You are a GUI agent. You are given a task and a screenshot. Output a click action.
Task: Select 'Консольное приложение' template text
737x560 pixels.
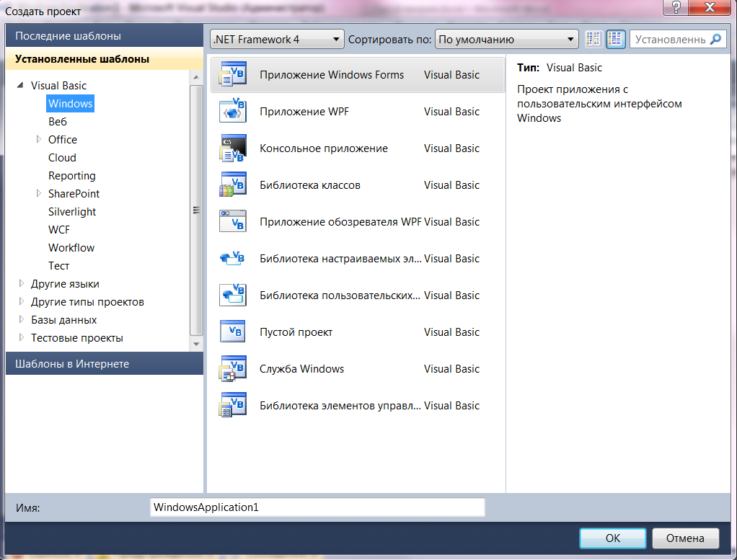click(x=324, y=148)
